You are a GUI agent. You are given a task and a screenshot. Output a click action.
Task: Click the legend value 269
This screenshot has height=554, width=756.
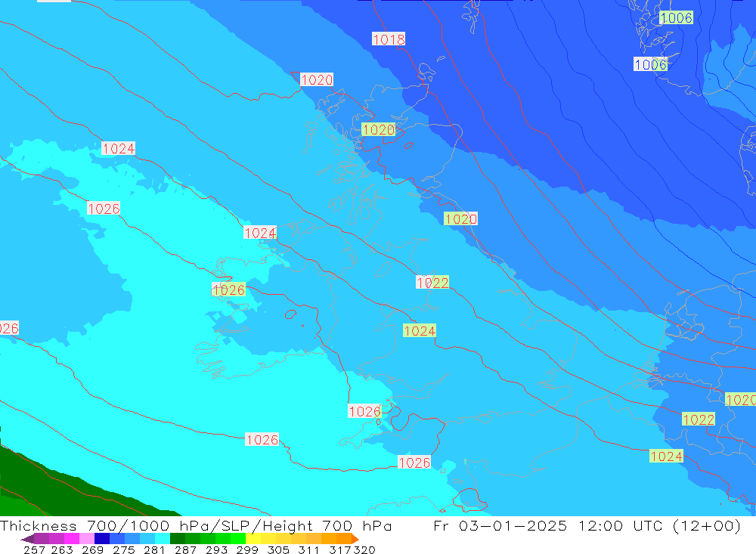tap(92, 549)
